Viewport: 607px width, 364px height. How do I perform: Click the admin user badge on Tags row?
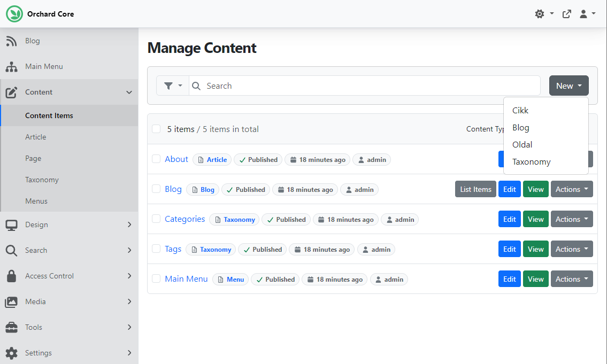377,250
